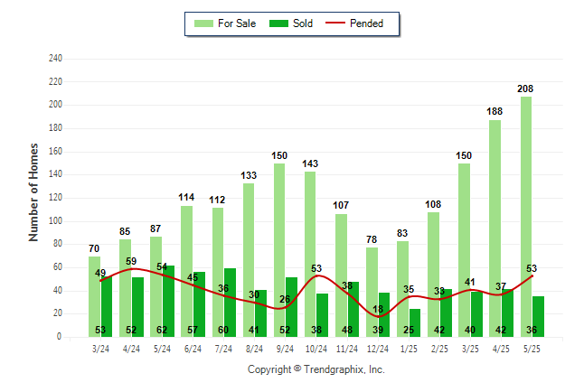The width and height of the screenshot is (584, 392).
Task: Select the '9/24' x-axis label
Action: pos(286,349)
